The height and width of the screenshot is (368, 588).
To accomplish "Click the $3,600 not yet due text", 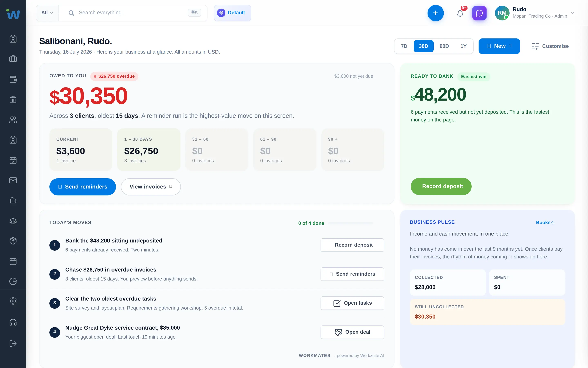I will coord(354,76).
